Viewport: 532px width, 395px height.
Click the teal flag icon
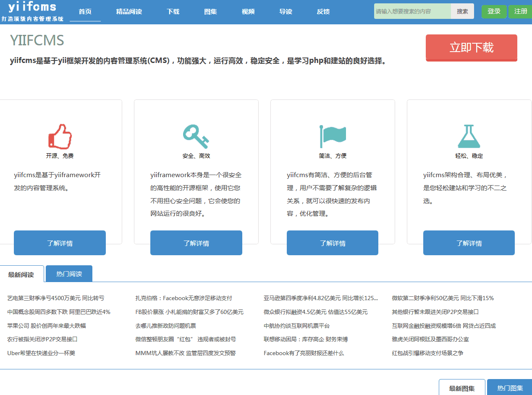(x=333, y=136)
